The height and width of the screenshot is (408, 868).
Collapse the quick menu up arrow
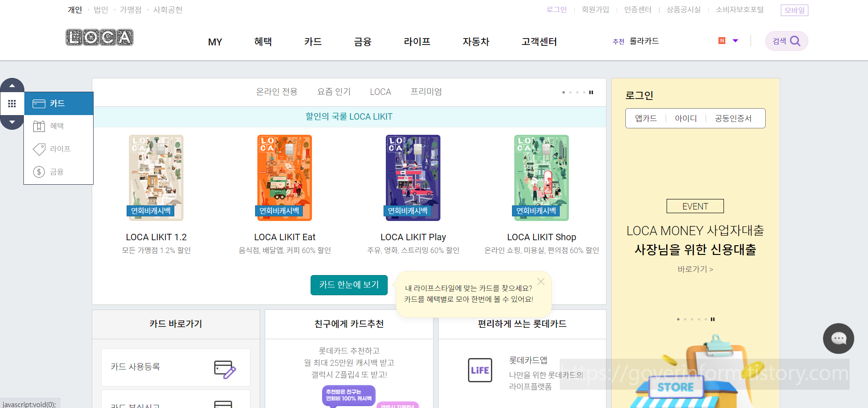12,86
